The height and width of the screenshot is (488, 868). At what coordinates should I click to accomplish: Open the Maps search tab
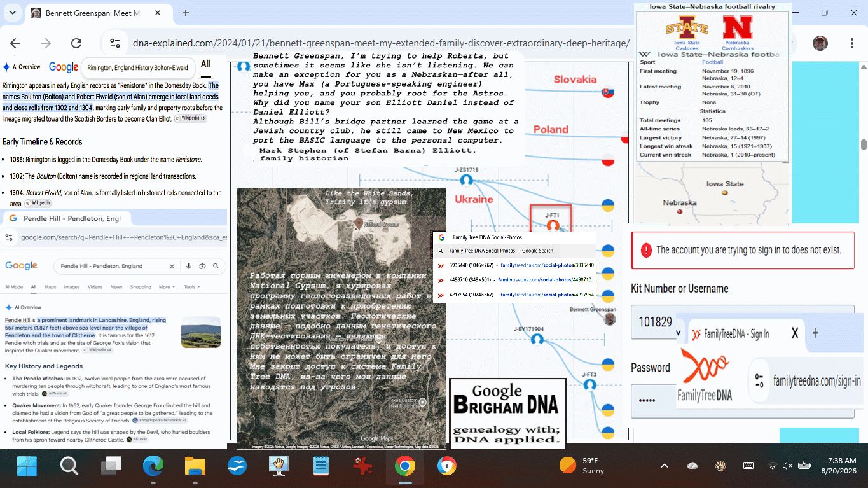pos(50,287)
